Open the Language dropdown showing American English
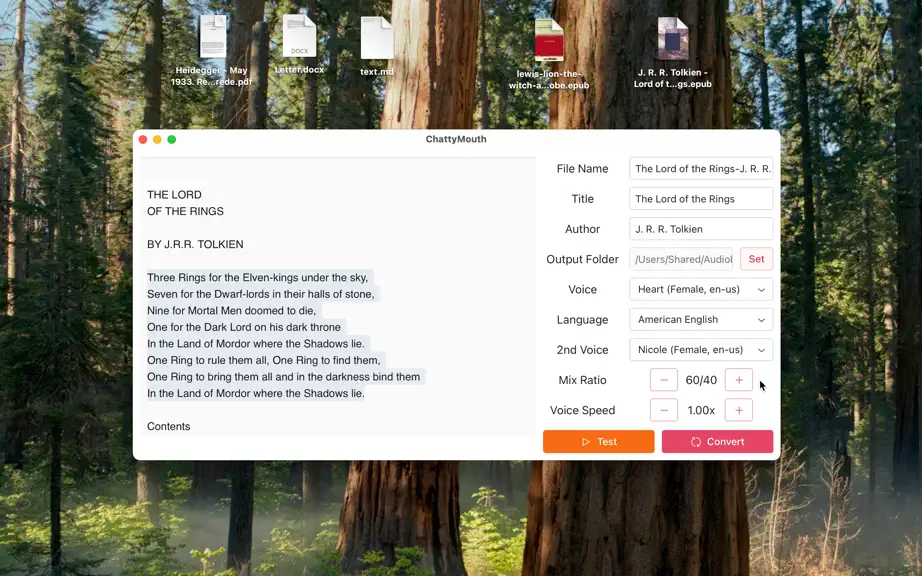 click(701, 320)
